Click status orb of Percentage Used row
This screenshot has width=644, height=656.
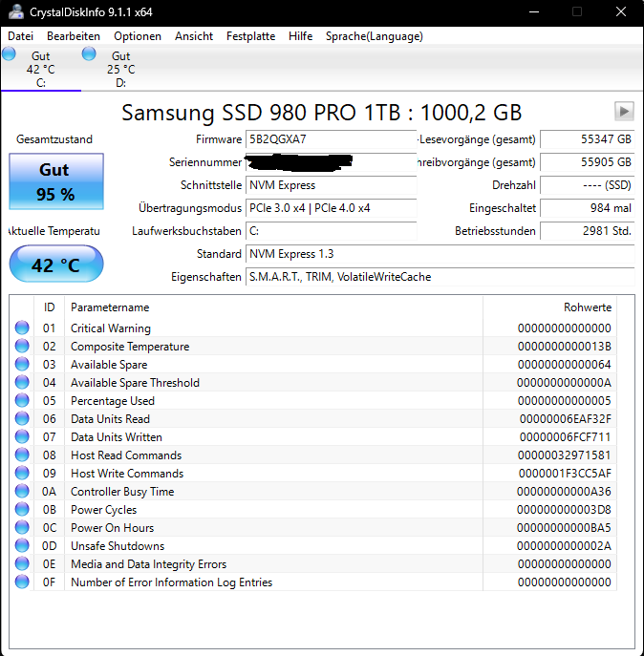(22, 400)
